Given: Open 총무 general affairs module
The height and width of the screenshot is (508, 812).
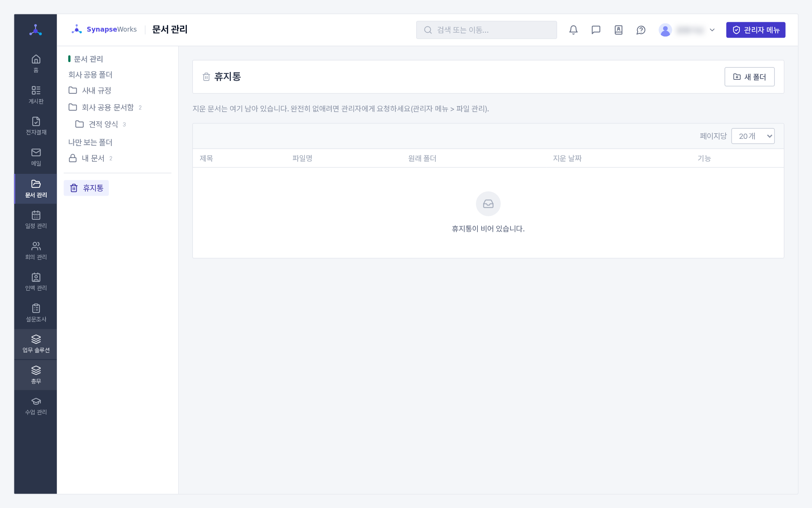Looking at the screenshot, I should [36, 375].
